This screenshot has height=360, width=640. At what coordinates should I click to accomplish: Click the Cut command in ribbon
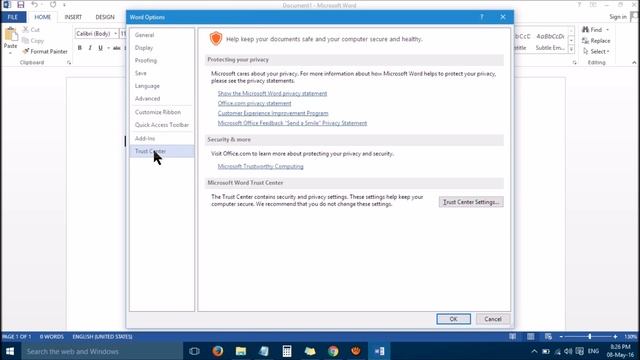(x=31, y=30)
